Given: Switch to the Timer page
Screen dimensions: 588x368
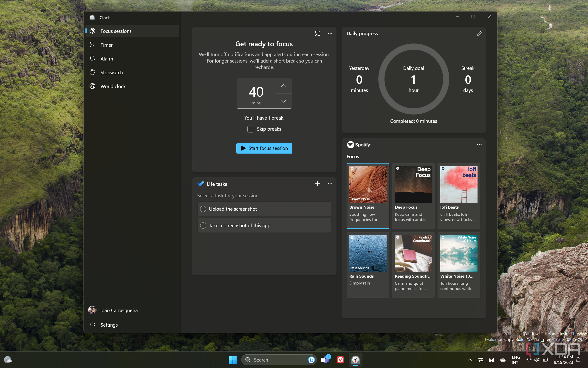Looking at the screenshot, I should click(132, 45).
